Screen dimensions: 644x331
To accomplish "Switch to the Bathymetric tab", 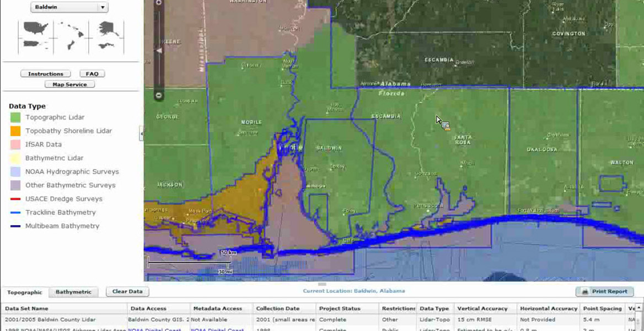I will click(73, 292).
